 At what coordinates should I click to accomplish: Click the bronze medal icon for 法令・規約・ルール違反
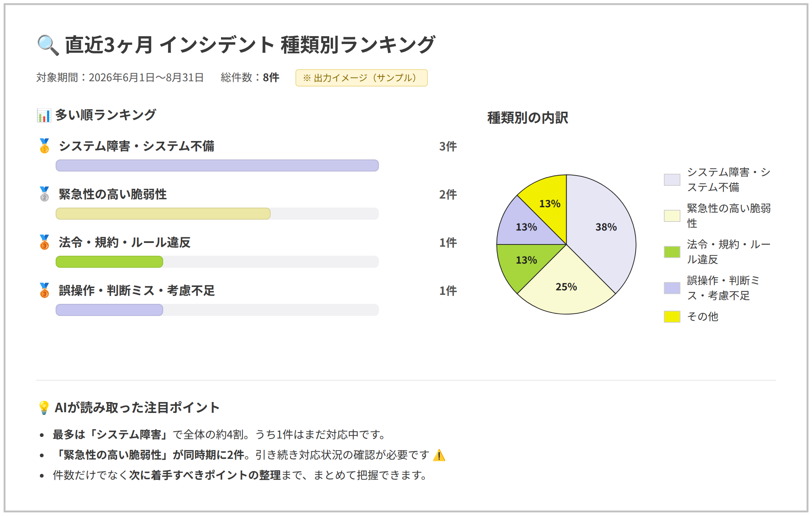click(44, 242)
